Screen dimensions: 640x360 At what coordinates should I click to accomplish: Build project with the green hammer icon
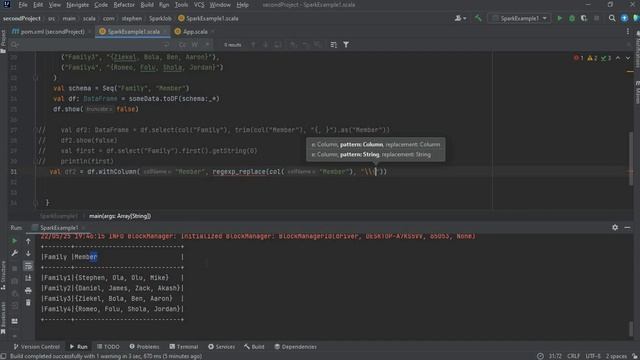[478, 18]
